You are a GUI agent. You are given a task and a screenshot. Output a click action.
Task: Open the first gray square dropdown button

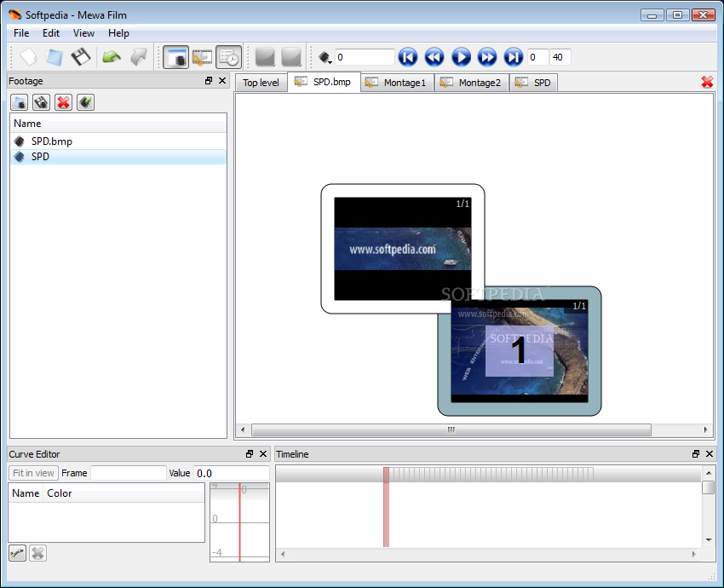click(266, 57)
